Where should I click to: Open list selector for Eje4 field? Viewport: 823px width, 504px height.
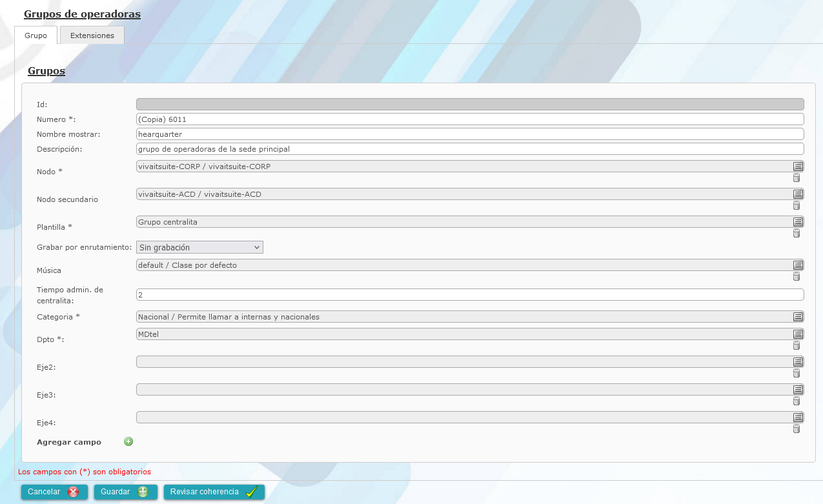(798, 418)
